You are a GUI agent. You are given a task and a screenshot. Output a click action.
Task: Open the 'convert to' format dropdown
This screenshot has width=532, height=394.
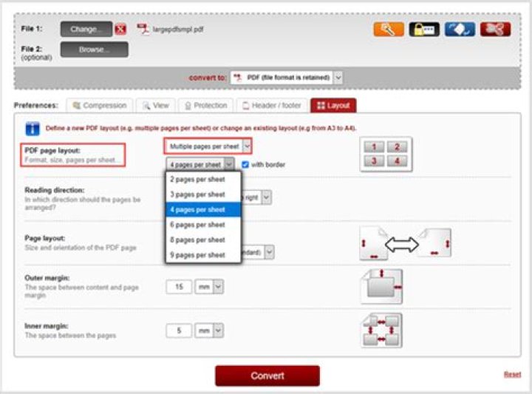(x=287, y=78)
